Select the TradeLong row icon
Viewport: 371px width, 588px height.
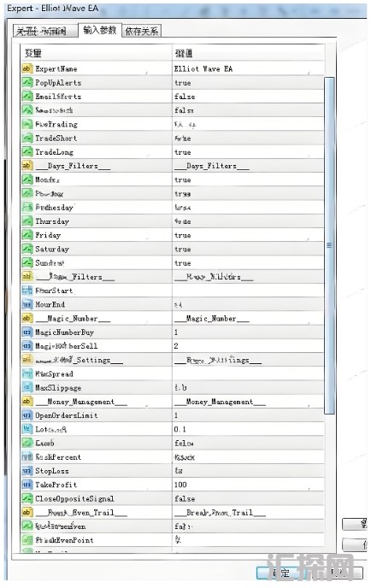pyautogui.click(x=27, y=152)
